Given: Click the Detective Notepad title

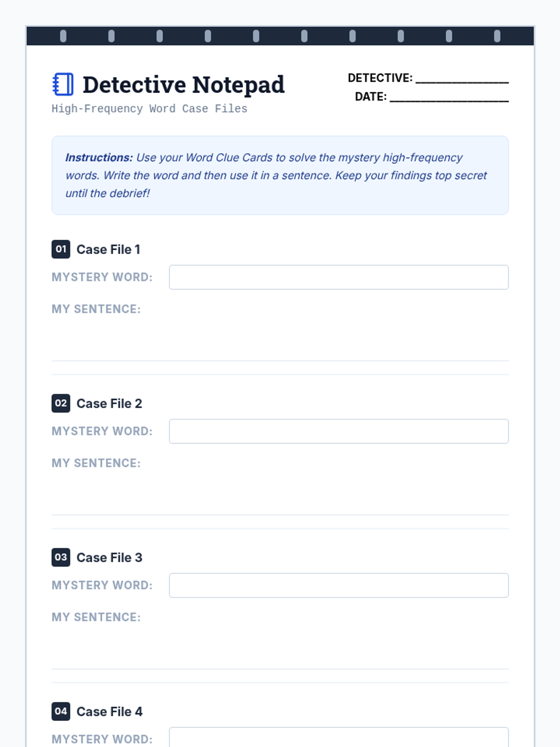Looking at the screenshot, I should [x=183, y=85].
